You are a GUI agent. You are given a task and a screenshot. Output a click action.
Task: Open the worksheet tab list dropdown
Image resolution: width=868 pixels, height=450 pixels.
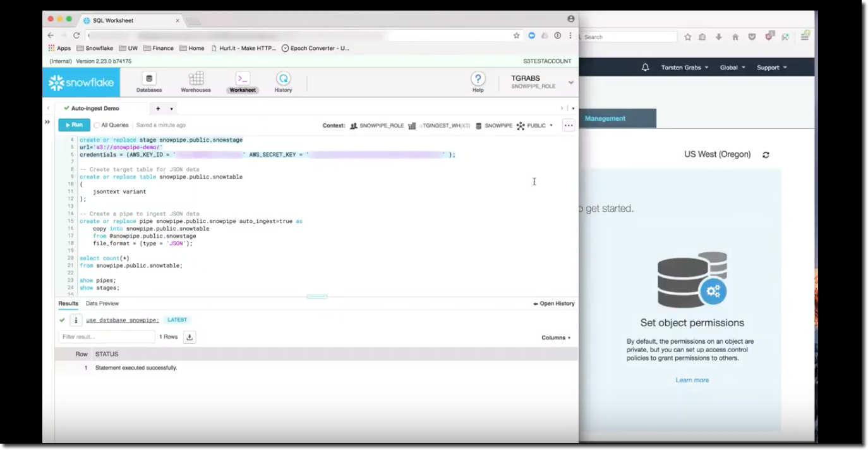(171, 109)
